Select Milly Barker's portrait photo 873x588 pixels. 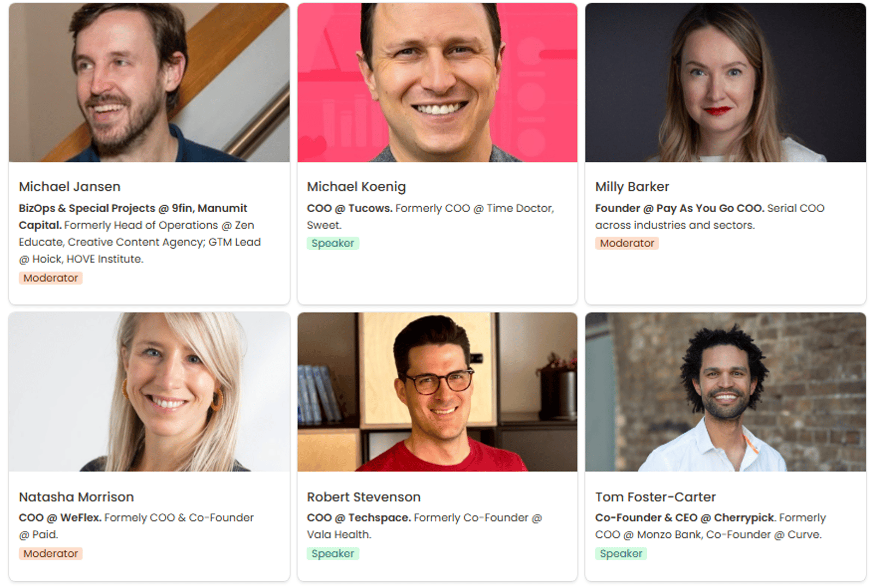click(725, 82)
